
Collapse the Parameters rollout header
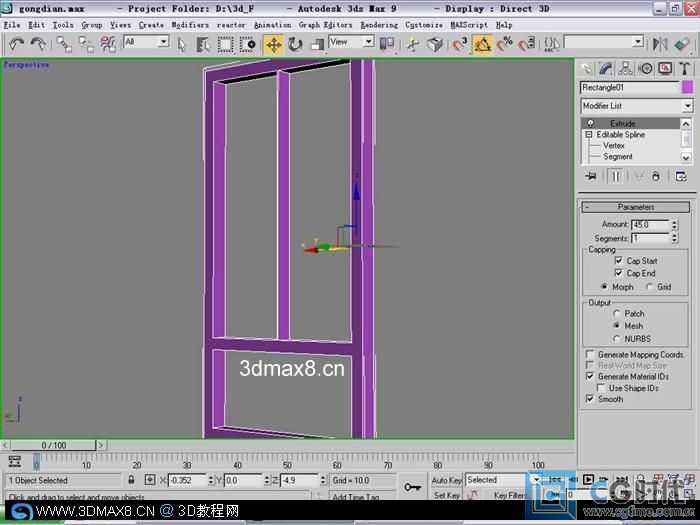click(636, 207)
